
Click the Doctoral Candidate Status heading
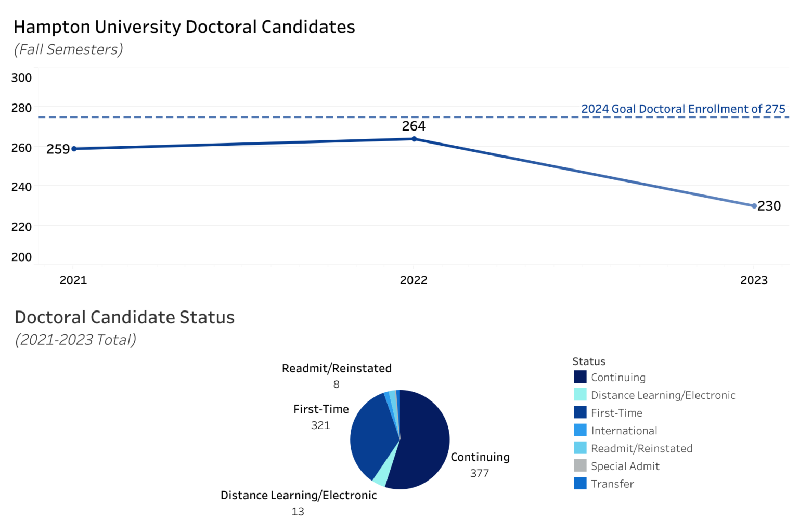pyautogui.click(x=125, y=317)
